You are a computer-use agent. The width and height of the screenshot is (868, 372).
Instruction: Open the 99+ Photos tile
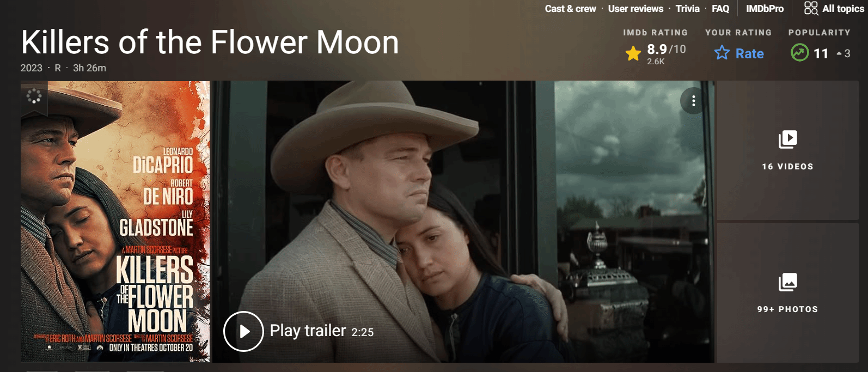pos(787,292)
